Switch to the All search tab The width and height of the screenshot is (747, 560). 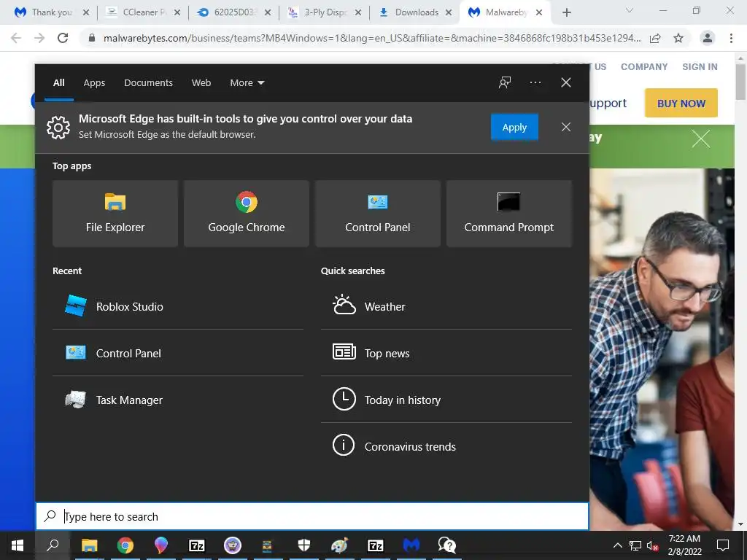pos(58,82)
